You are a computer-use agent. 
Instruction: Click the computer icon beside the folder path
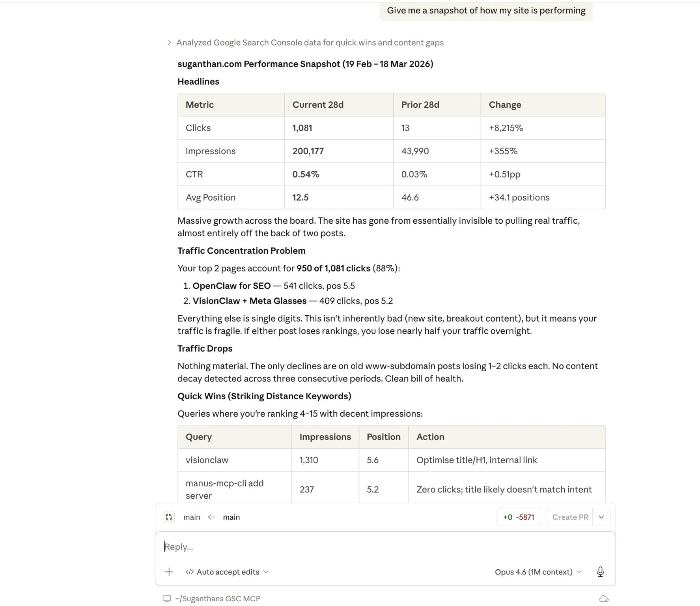167,599
